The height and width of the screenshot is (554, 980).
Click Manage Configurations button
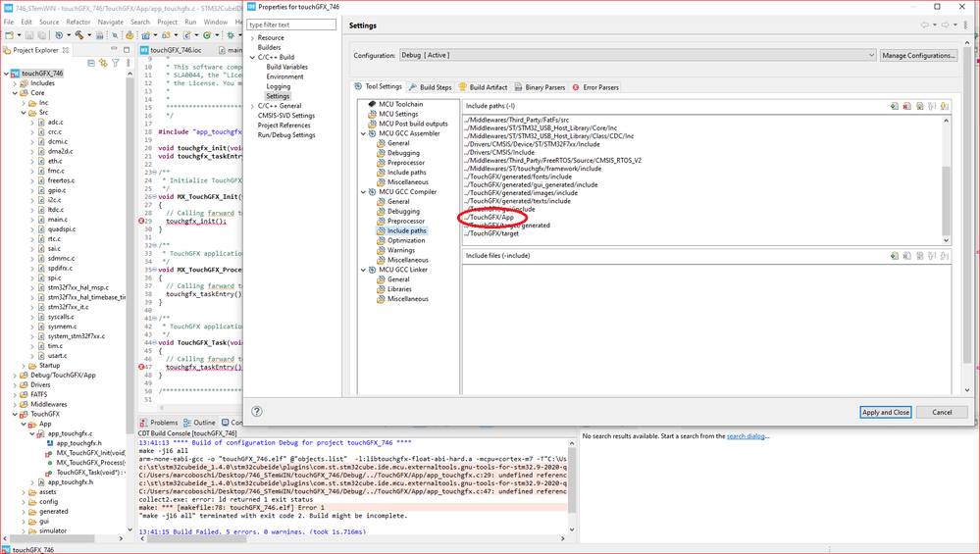coord(918,56)
